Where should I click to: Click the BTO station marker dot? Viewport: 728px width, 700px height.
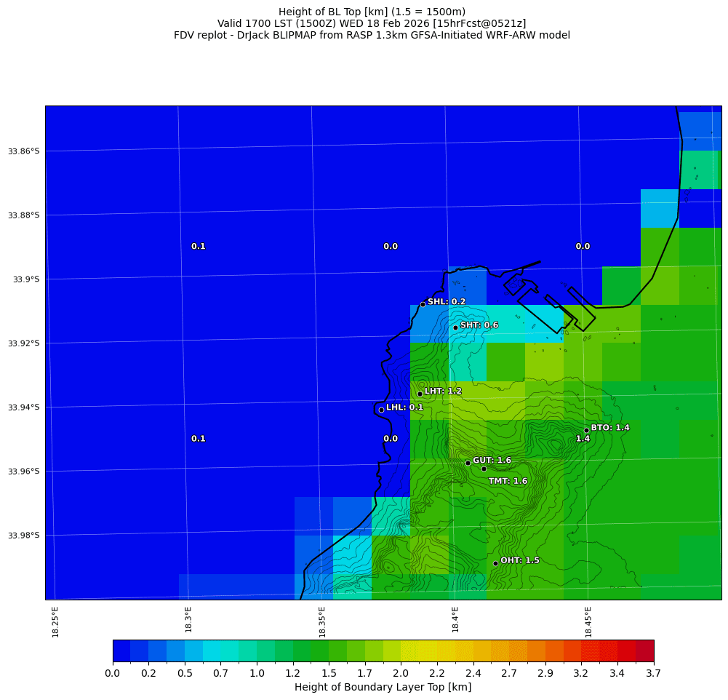(586, 430)
